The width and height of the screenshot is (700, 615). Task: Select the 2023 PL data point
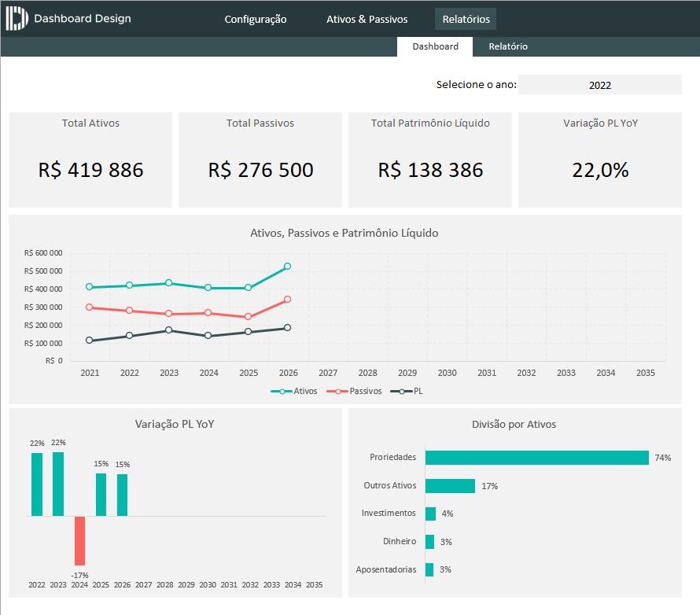click(x=168, y=330)
